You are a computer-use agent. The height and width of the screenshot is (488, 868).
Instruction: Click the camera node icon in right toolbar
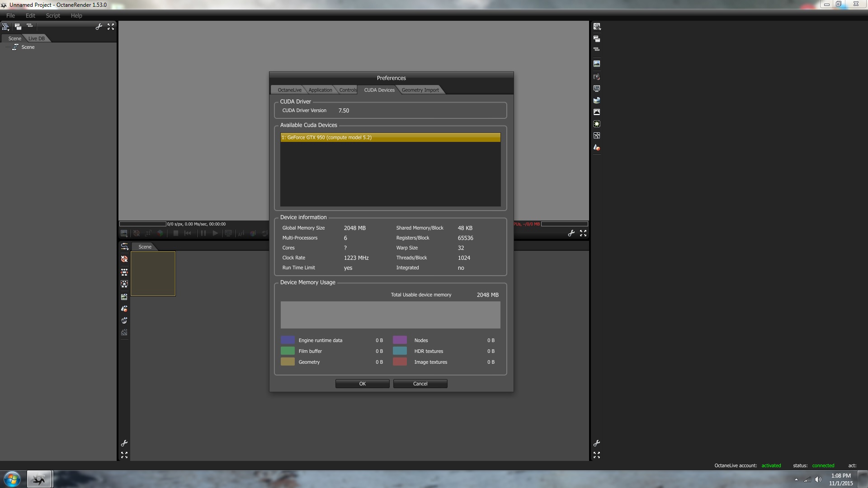[x=597, y=77]
